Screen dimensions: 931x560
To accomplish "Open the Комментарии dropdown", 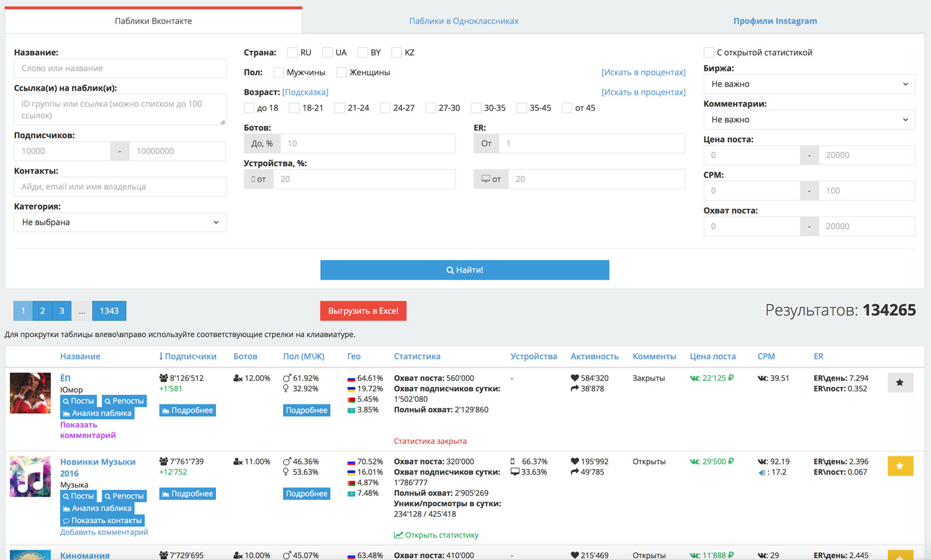I will click(x=809, y=120).
